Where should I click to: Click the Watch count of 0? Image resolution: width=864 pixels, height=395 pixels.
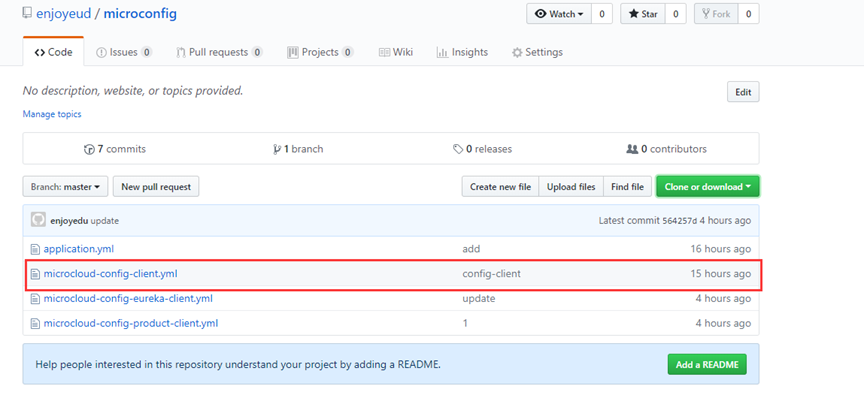click(602, 14)
